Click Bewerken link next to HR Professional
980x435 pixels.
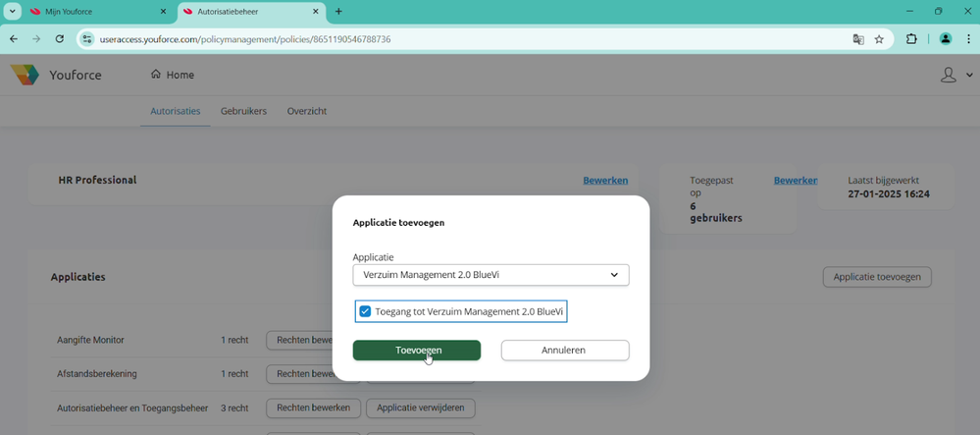(x=605, y=181)
